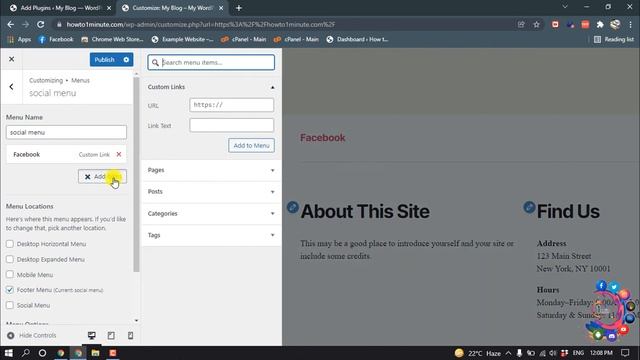Click the search magnifier icon
Viewport: 640px width, 360px height.
155,62
